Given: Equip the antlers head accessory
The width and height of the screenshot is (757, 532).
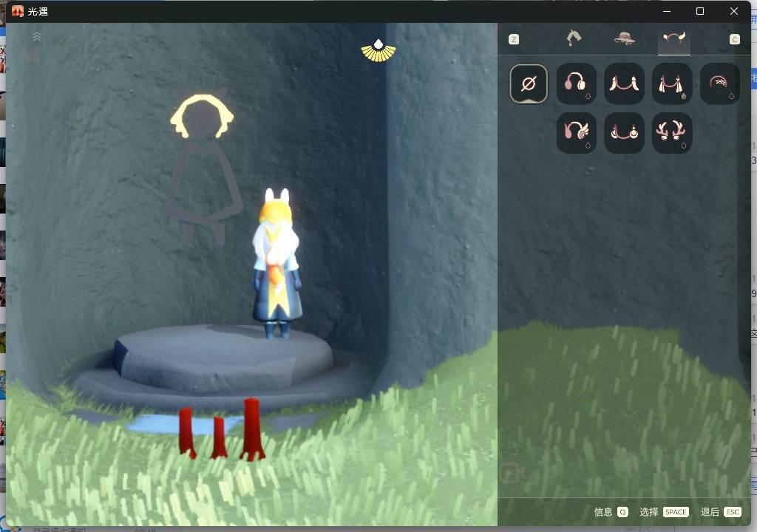Looking at the screenshot, I should point(671,133).
